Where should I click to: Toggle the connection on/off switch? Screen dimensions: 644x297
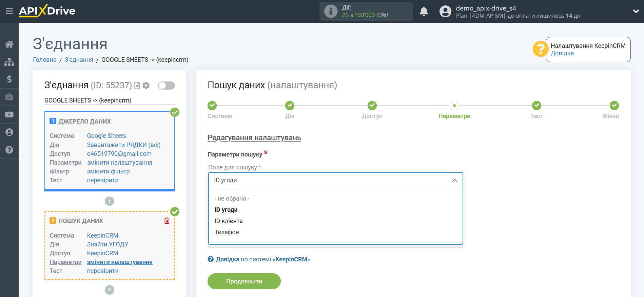[167, 86]
